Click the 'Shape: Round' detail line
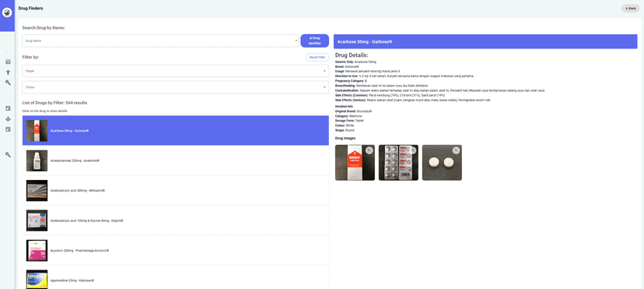This screenshot has width=644, height=289. pos(345,130)
